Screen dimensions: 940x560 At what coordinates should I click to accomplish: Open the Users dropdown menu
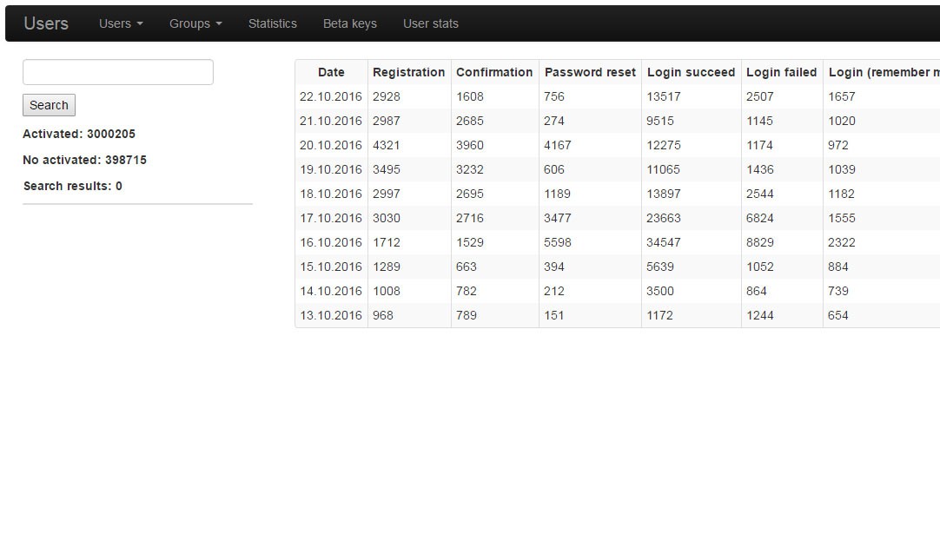121,23
